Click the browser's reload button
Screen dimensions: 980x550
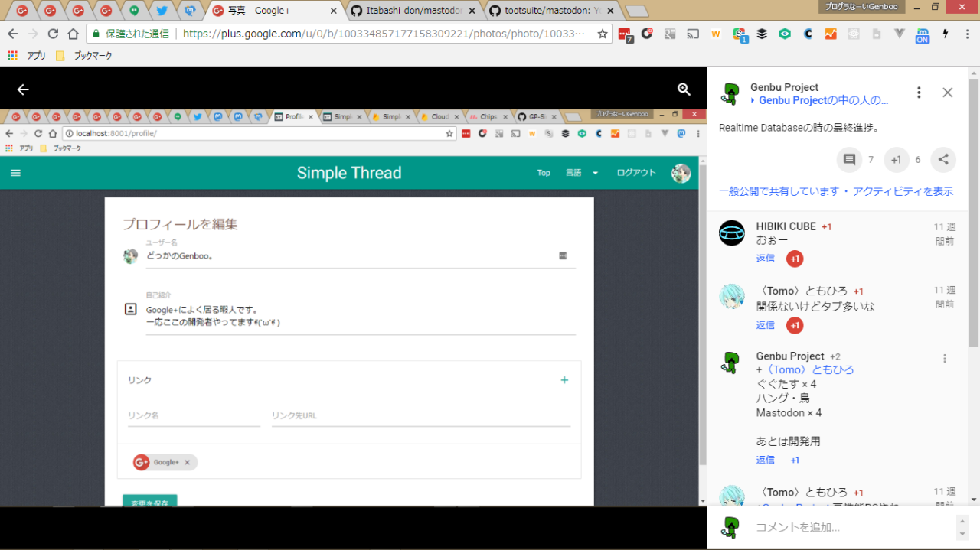pyautogui.click(x=53, y=34)
